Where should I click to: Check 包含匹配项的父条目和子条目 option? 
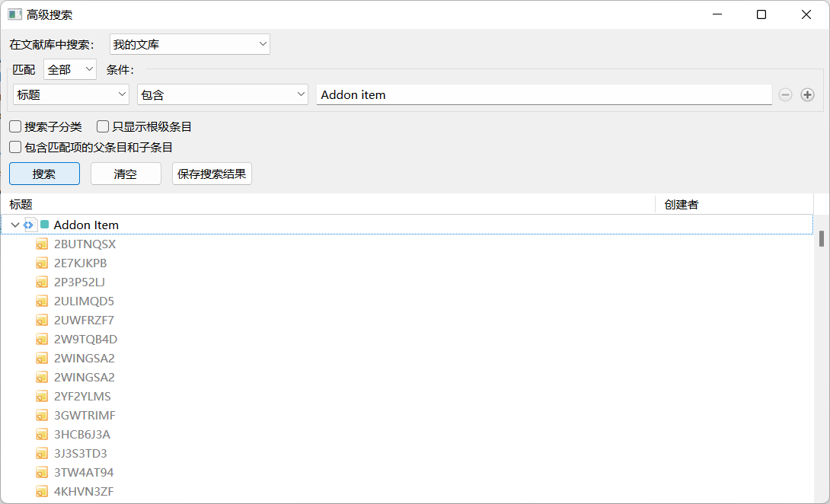(x=15, y=147)
